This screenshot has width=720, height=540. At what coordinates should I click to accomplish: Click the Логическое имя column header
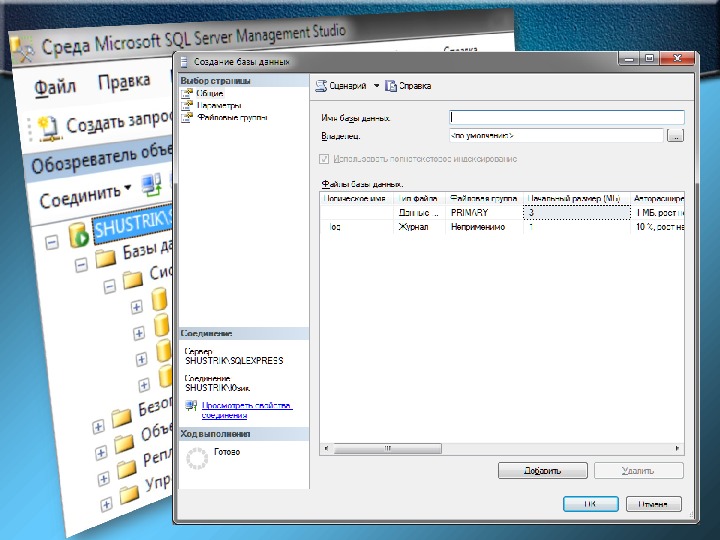point(357,198)
